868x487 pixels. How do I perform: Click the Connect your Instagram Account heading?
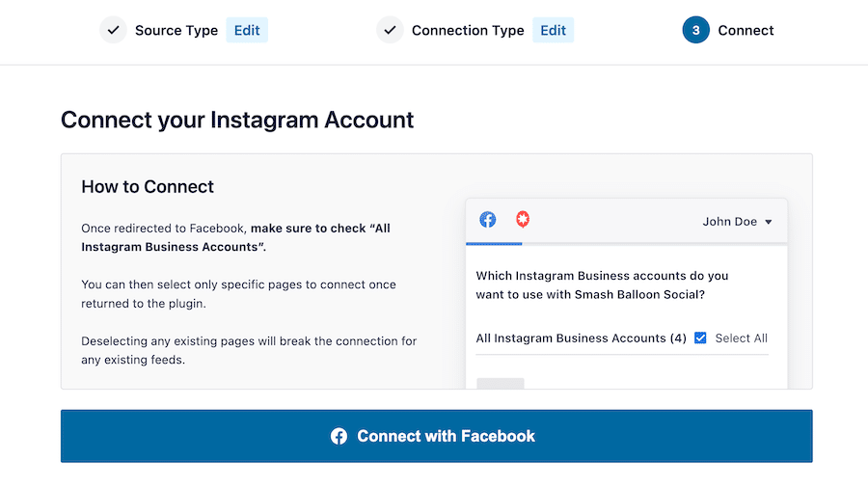[237, 120]
